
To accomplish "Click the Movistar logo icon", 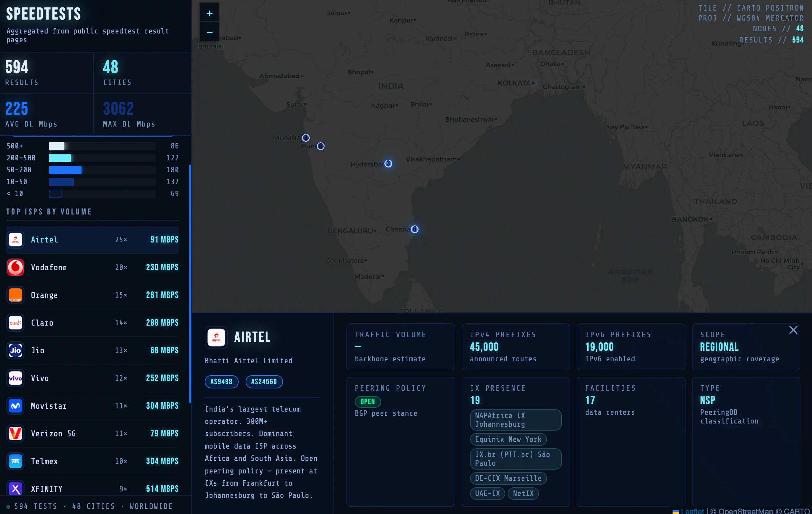I will tap(15, 406).
